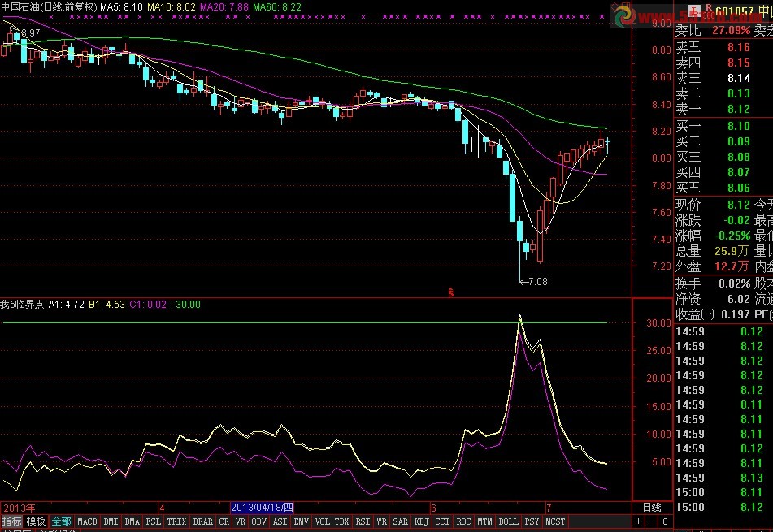Click the highlighted date 2013/04/18/四 on the time axis

[x=263, y=508]
